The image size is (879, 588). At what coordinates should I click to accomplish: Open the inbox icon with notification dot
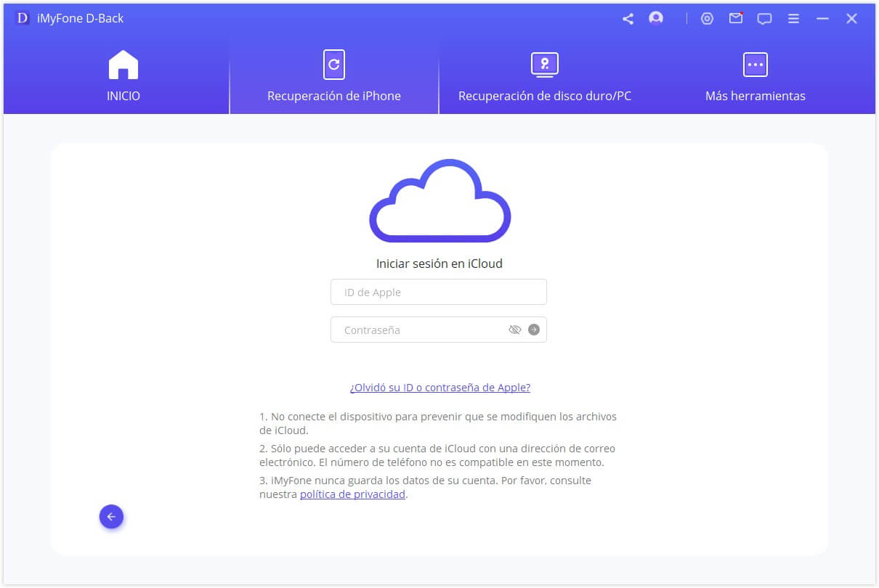[736, 18]
